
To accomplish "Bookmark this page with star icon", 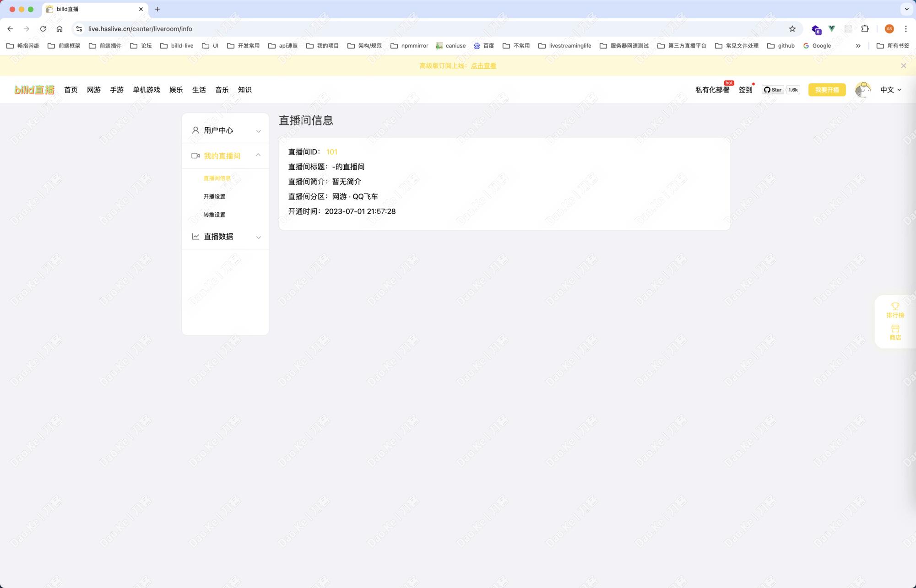I will [x=792, y=29].
